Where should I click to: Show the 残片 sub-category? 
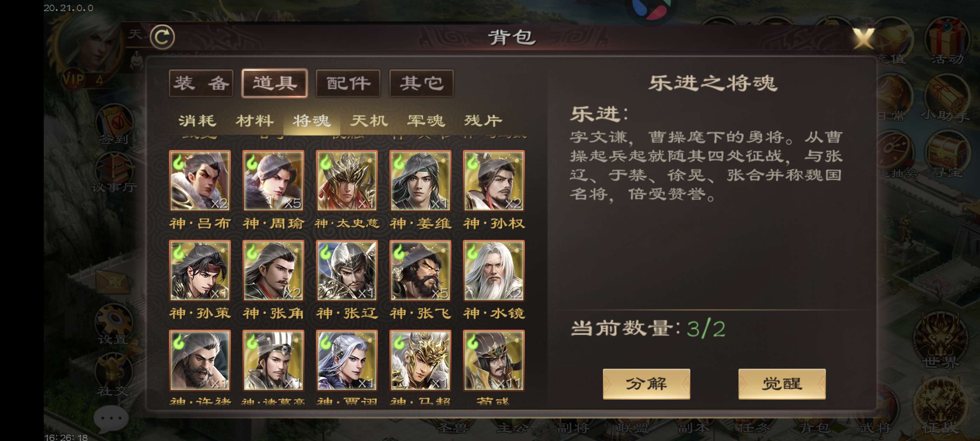pyautogui.click(x=483, y=121)
